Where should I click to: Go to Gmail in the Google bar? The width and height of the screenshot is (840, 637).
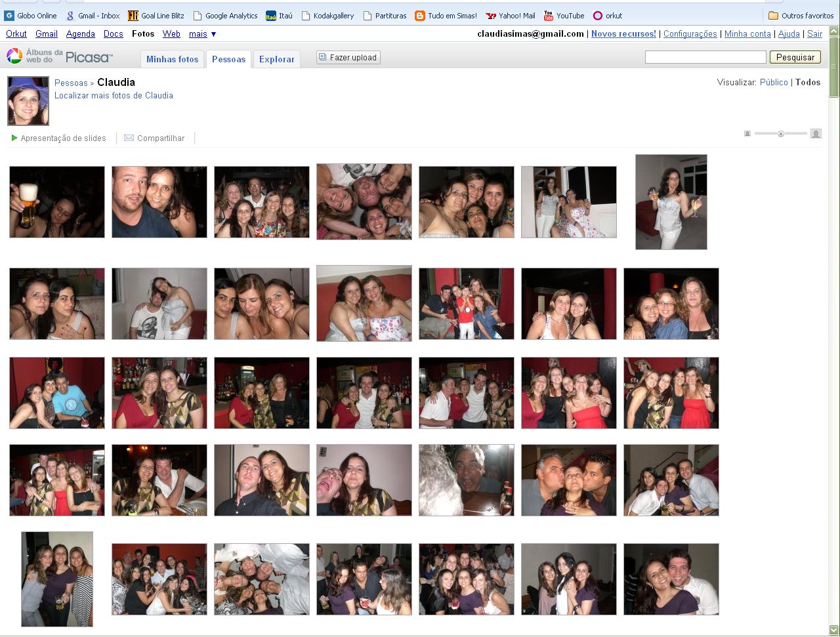47,33
